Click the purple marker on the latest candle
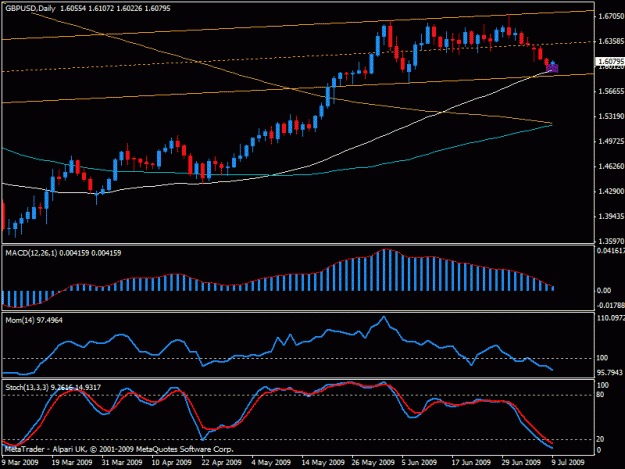Viewport: 625px width, 469px height. tap(552, 68)
